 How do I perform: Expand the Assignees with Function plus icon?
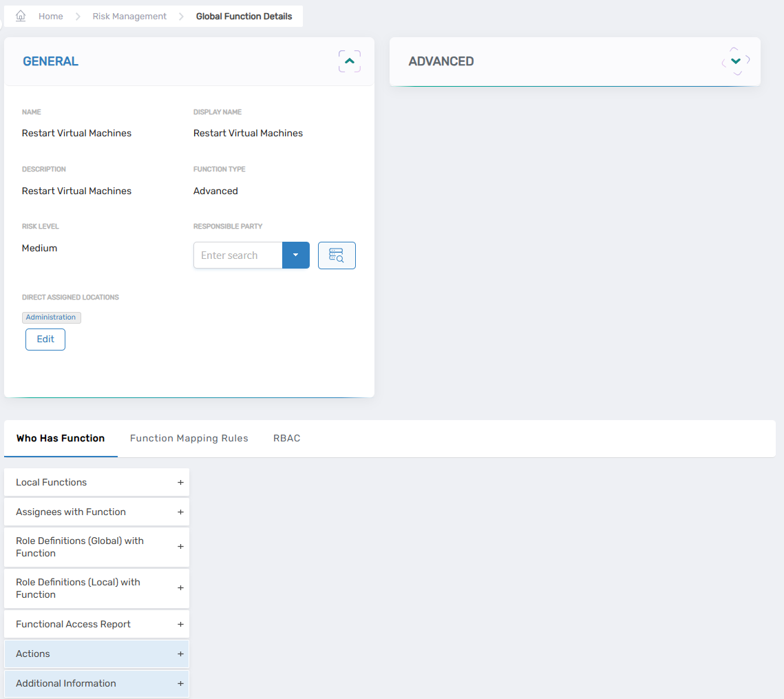(180, 512)
